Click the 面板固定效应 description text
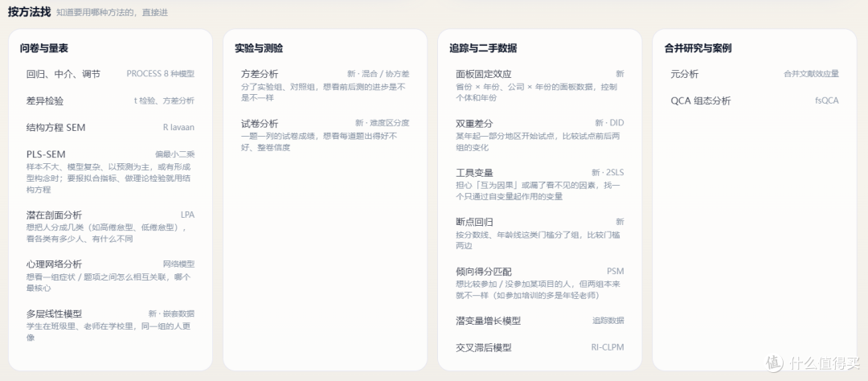The width and height of the screenshot is (868, 381). pos(536,92)
